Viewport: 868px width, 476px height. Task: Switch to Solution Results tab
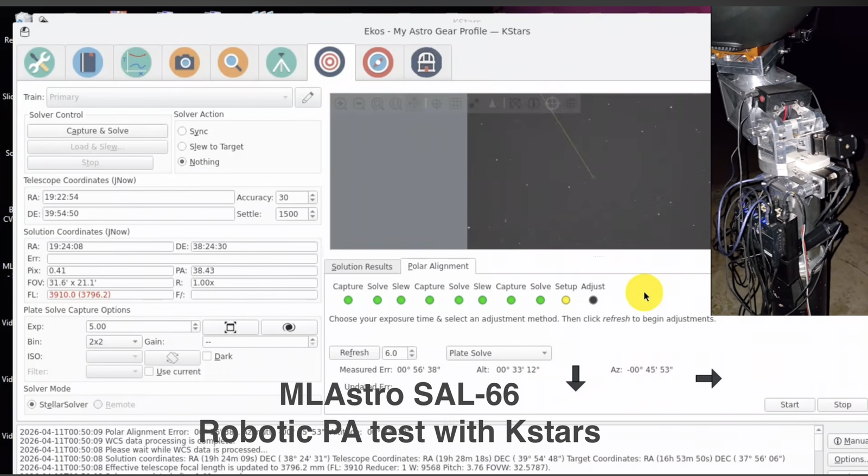pyautogui.click(x=362, y=267)
